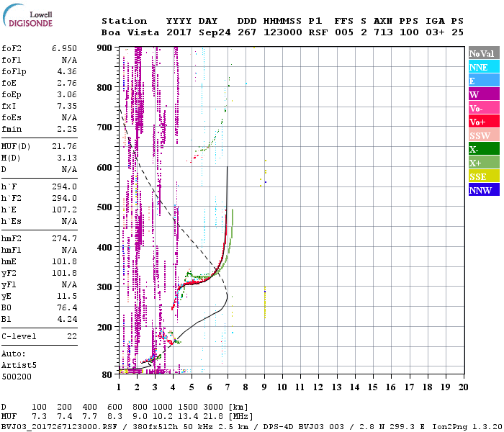
Task: Click the RSF program value
Action: point(318,32)
